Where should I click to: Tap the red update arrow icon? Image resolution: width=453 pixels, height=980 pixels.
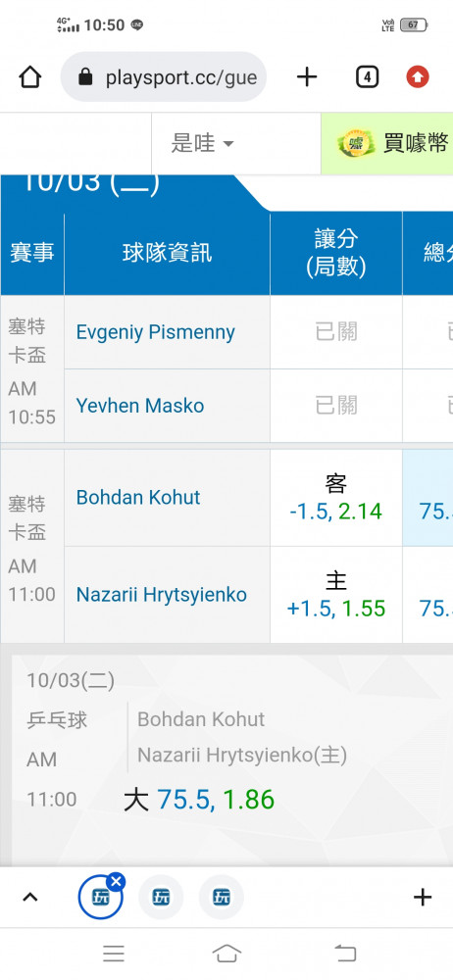pos(418,77)
